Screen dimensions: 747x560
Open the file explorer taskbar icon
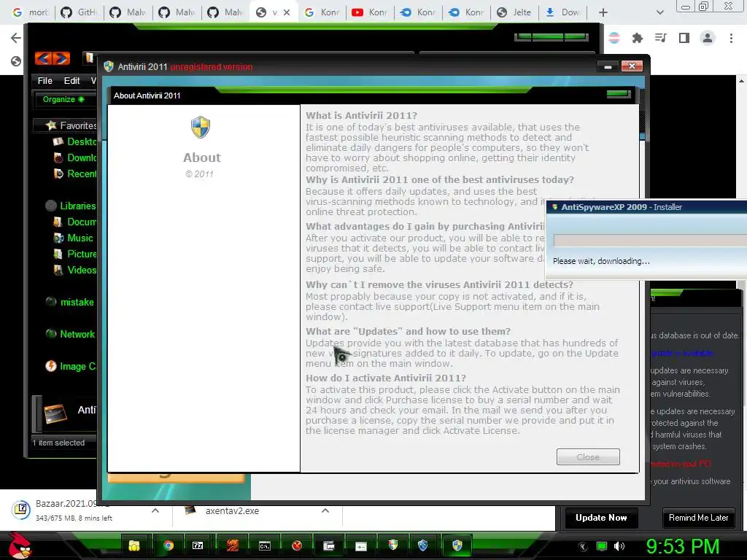tap(134, 545)
